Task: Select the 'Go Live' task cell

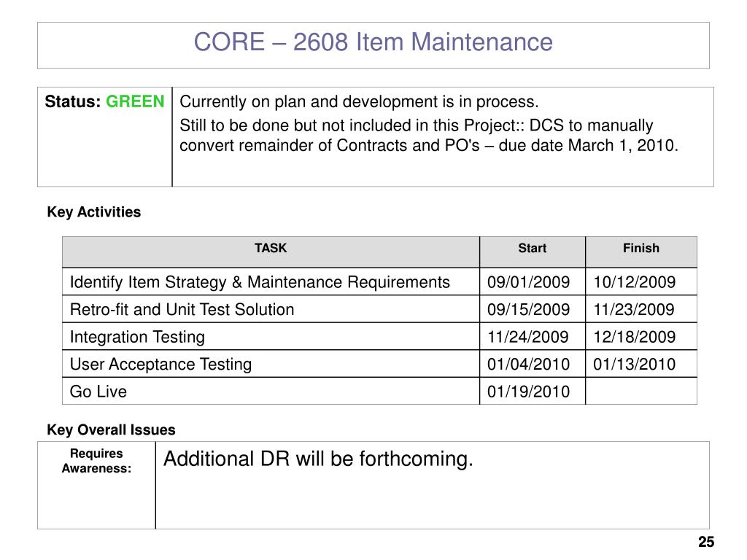Action: click(271, 392)
